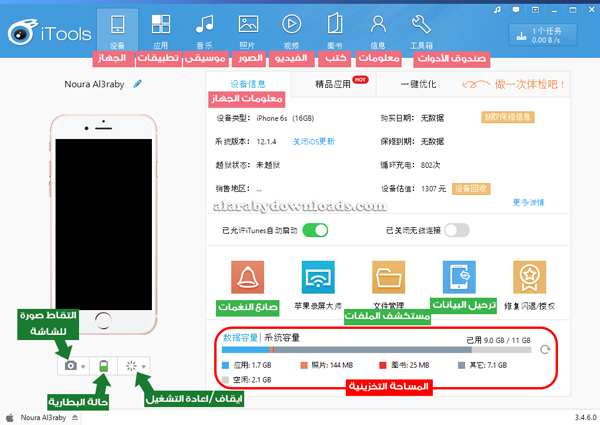
Task: Click the 'iPhone 6s (16GB)' device type value
Action: coord(285,118)
